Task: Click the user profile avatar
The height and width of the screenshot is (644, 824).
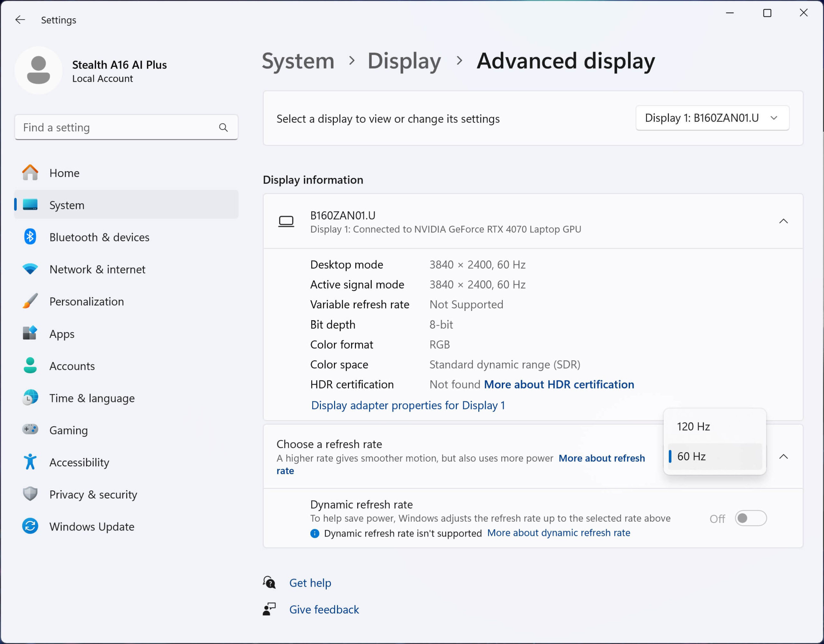Action: pyautogui.click(x=39, y=70)
